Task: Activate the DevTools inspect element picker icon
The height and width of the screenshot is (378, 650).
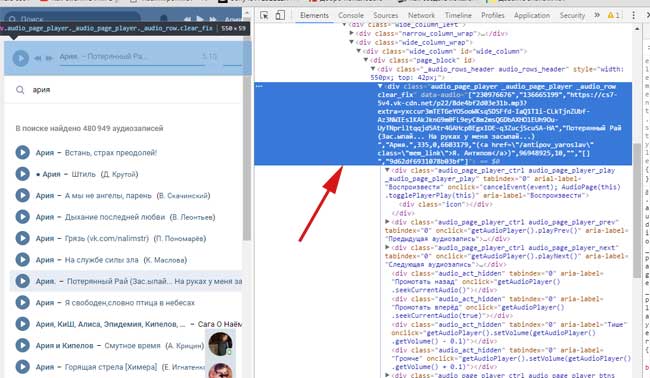Action: point(264,15)
